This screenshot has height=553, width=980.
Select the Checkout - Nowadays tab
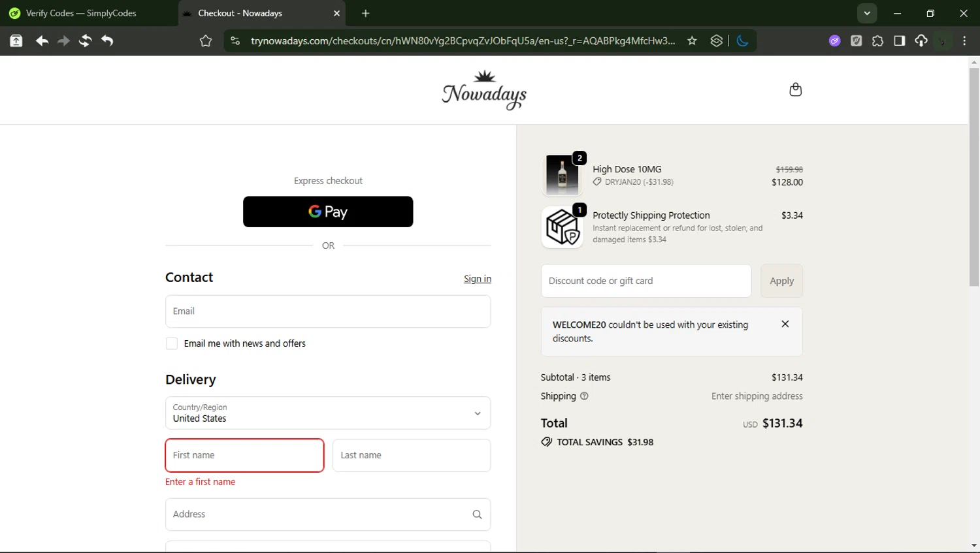click(x=261, y=13)
